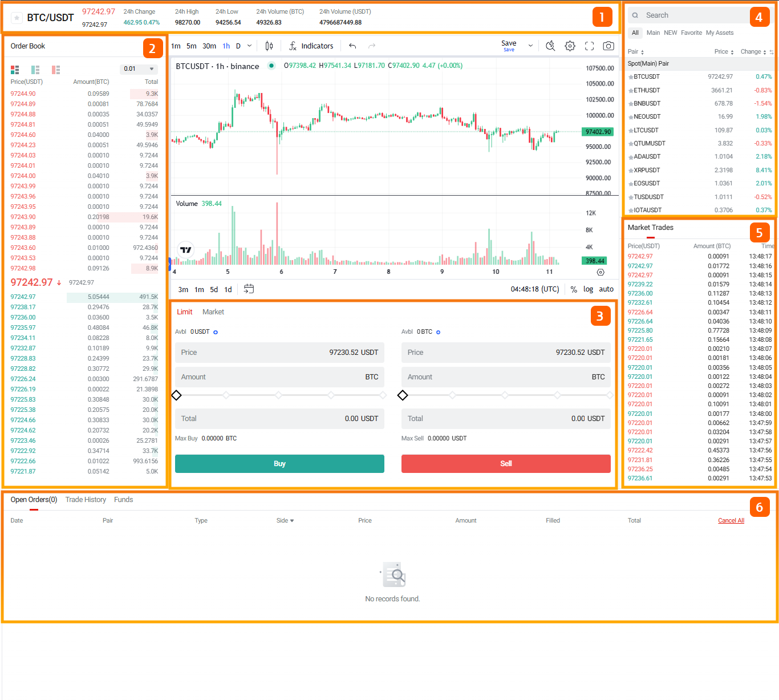
Task: Click the buy amount slider handle
Action: [176, 395]
